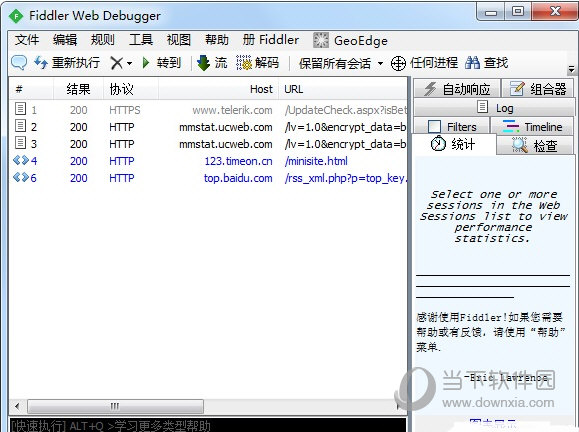The width and height of the screenshot is (579, 432).
Task: Click the 重新执行 replay arrows icon
Action: point(41,62)
